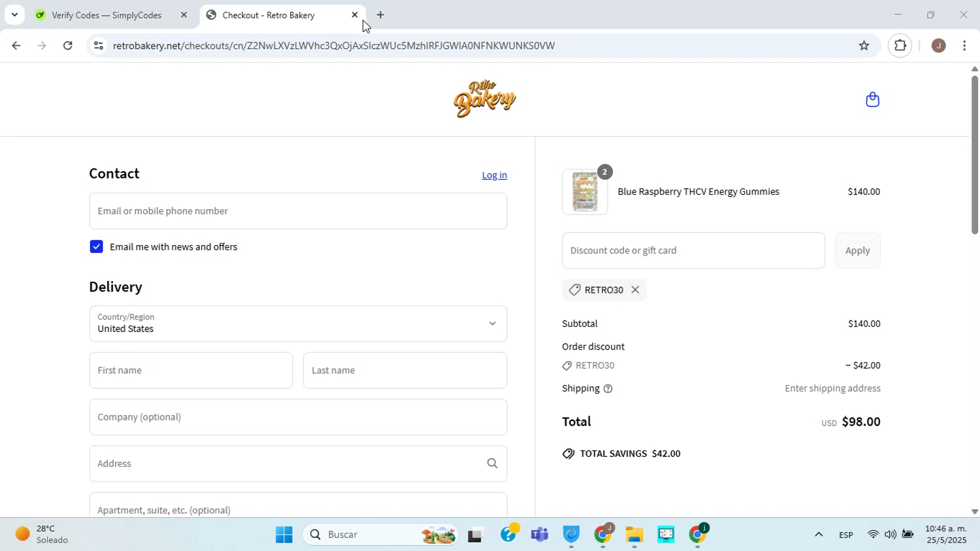
Task: Click the Retro Bakery logo
Action: tap(485, 99)
